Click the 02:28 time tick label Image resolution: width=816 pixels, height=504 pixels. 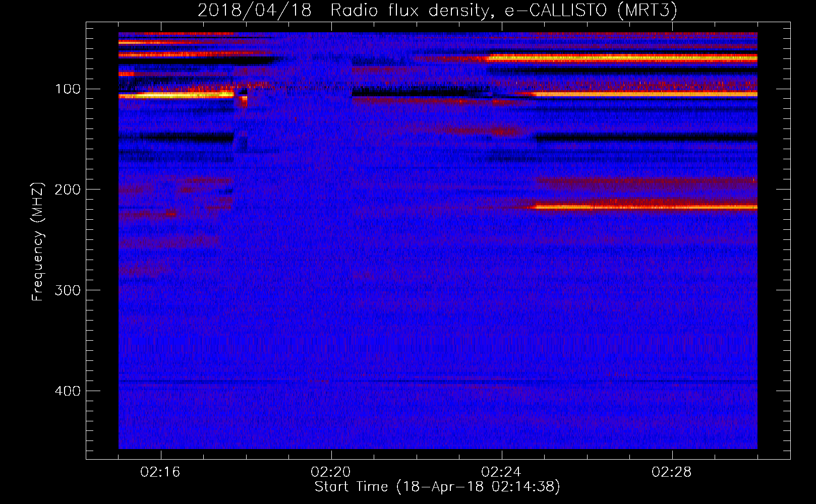tap(672, 472)
